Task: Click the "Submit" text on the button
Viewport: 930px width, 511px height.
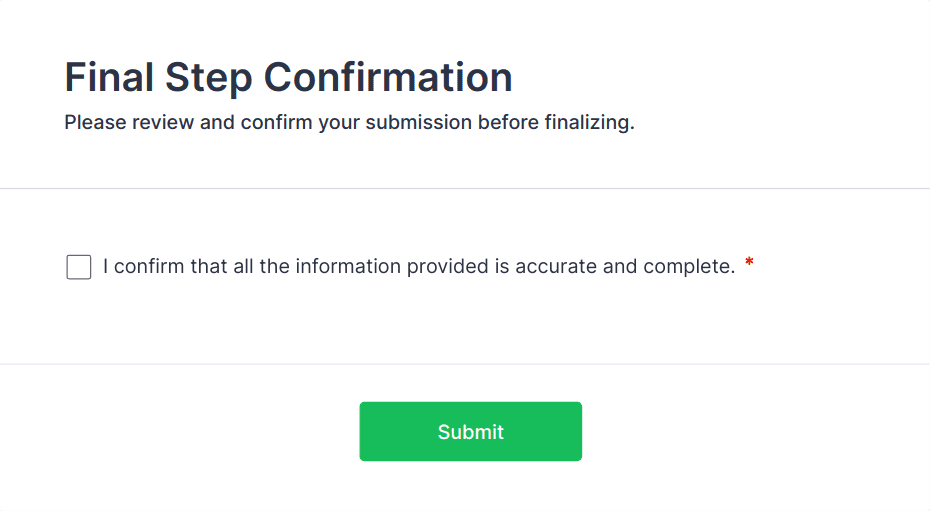Action: coord(470,432)
